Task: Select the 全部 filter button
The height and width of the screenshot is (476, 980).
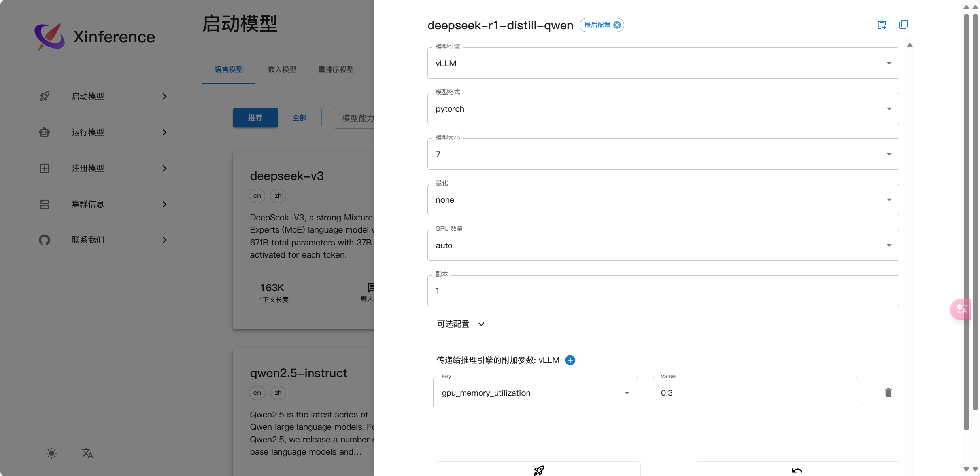Action: pyautogui.click(x=299, y=118)
